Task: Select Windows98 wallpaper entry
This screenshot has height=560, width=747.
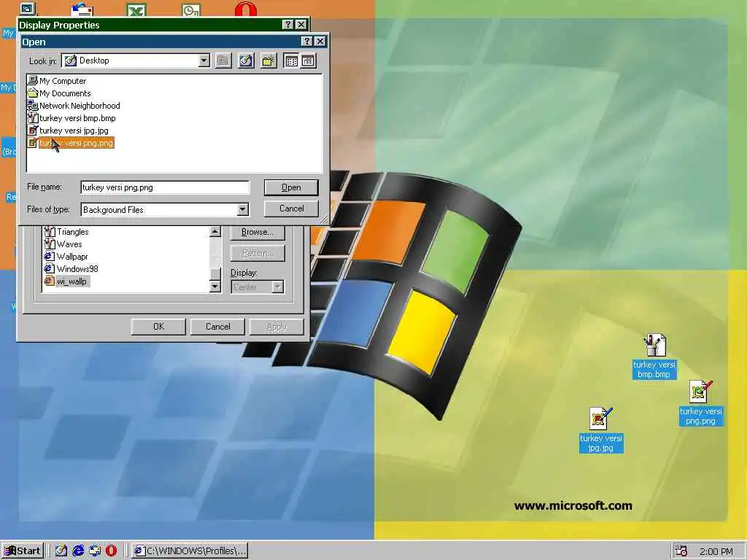Action: (x=71, y=269)
